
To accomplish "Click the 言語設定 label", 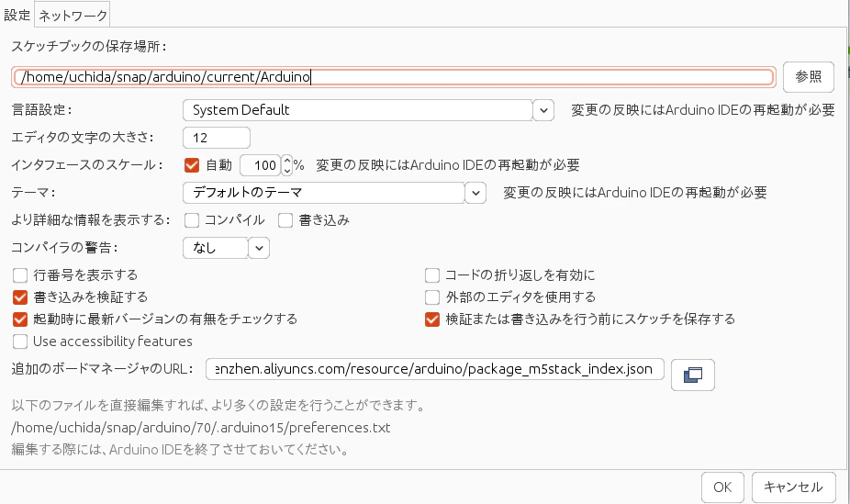I will click(x=41, y=110).
